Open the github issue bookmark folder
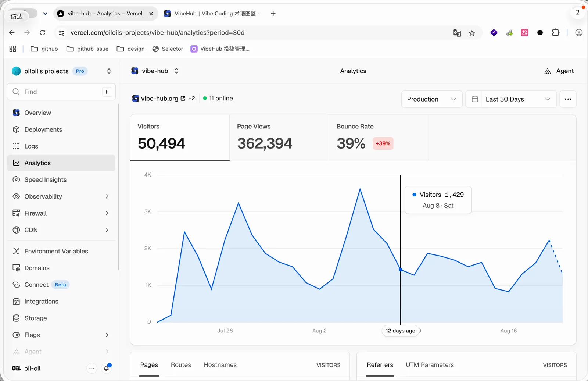 87,49
